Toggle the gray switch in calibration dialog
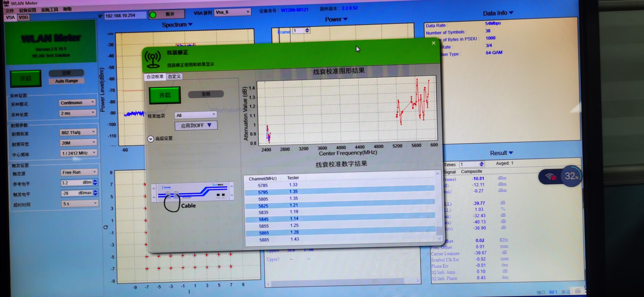This screenshot has height=297, width=644. click(x=206, y=94)
